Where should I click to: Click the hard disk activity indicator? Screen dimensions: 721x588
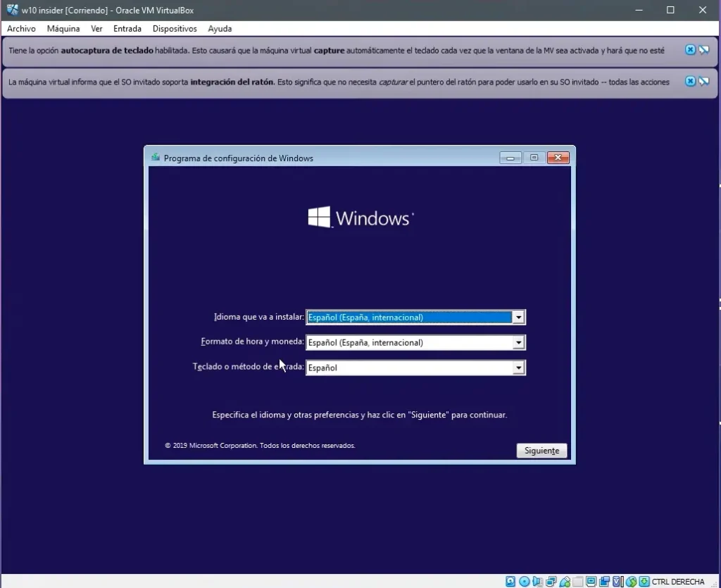coord(510,582)
